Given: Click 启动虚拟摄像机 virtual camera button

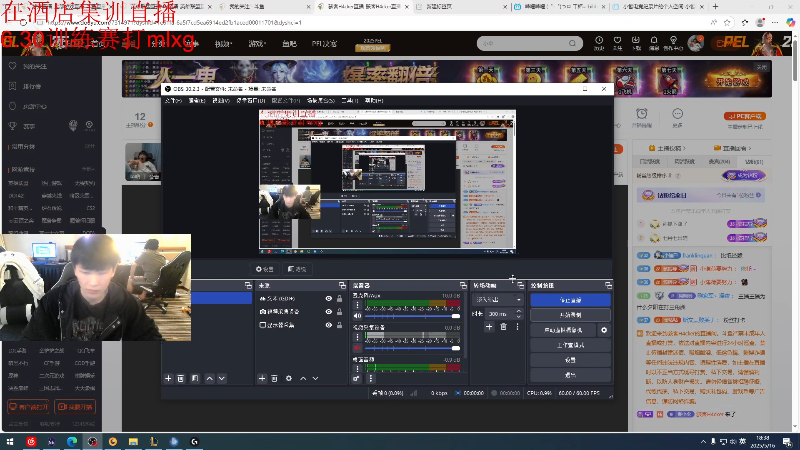Looking at the screenshot, I should click(x=563, y=330).
